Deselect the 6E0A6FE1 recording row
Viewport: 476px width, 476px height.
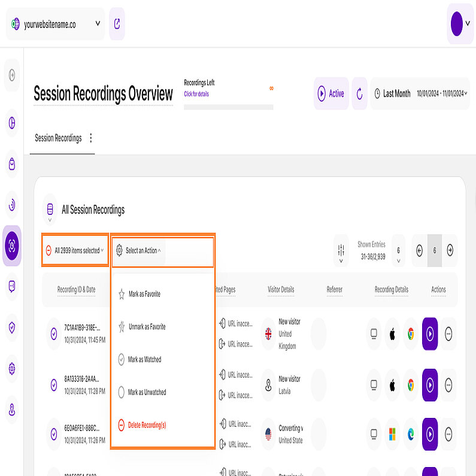coord(54,433)
